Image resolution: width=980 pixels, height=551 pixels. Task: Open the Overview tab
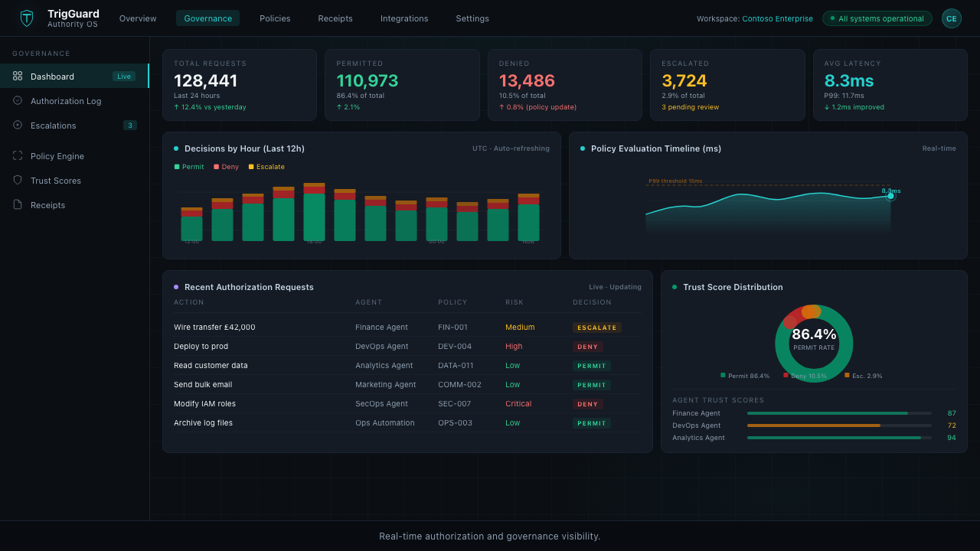(138, 18)
